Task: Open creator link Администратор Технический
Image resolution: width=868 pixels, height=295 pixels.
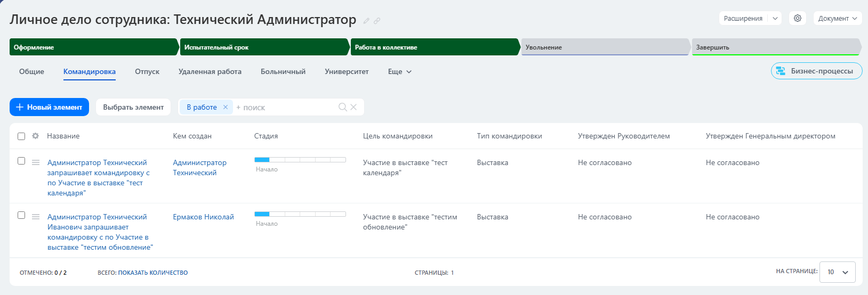Action: (199, 167)
